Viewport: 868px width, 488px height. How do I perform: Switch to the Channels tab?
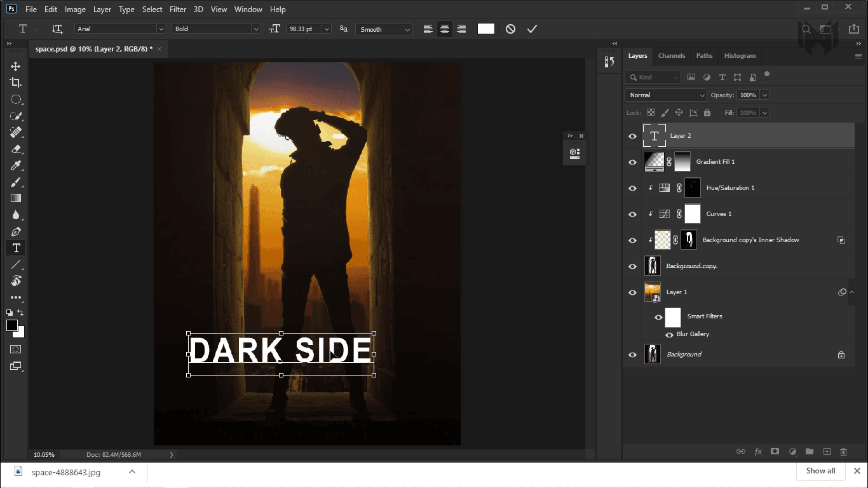point(672,56)
